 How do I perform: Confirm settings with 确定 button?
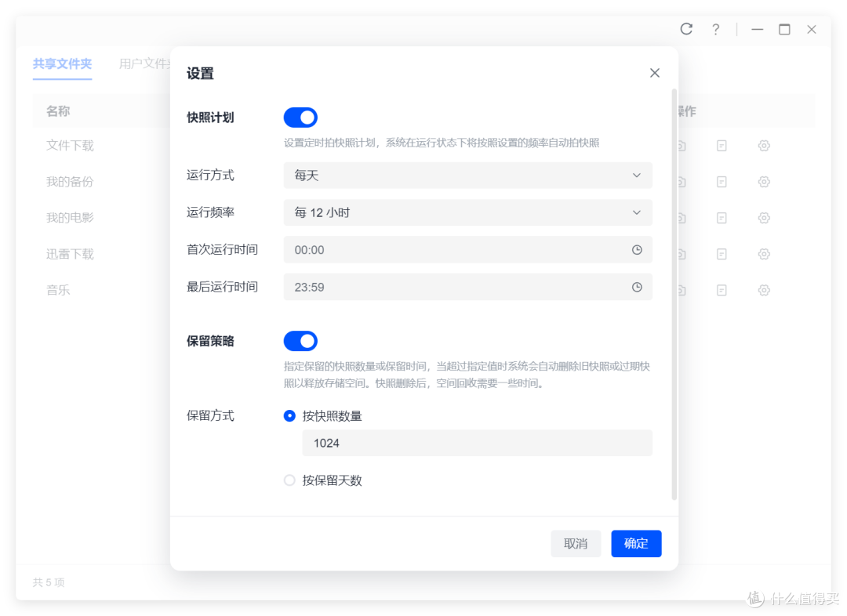tap(636, 544)
